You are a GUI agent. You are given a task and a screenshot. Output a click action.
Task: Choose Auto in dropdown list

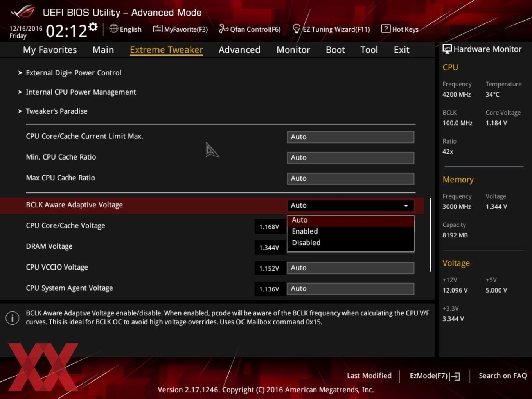[x=350, y=220]
